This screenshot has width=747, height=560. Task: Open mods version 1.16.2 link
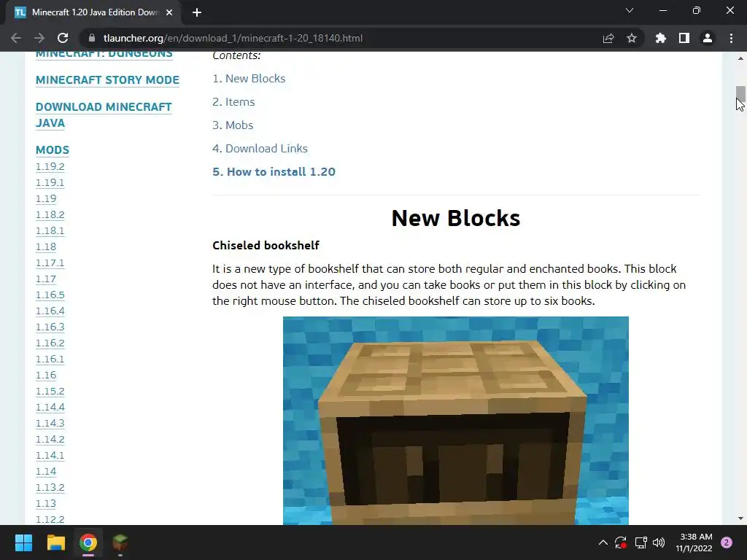tap(50, 343)
